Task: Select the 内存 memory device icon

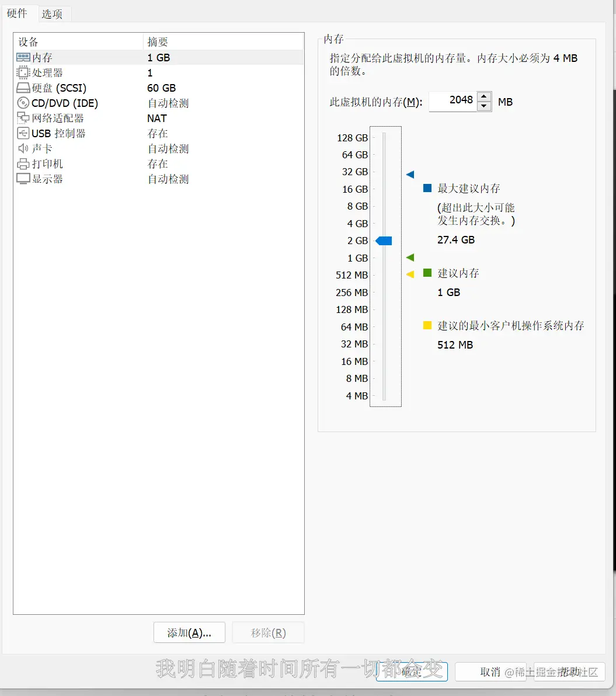Action: click(23, 57)
